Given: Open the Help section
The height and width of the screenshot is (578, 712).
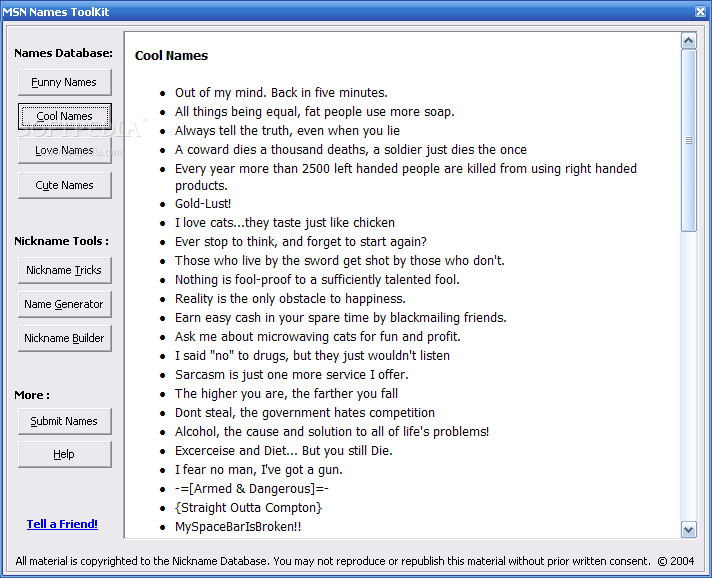Looking at the screenshot, I should tap(64, 454).
